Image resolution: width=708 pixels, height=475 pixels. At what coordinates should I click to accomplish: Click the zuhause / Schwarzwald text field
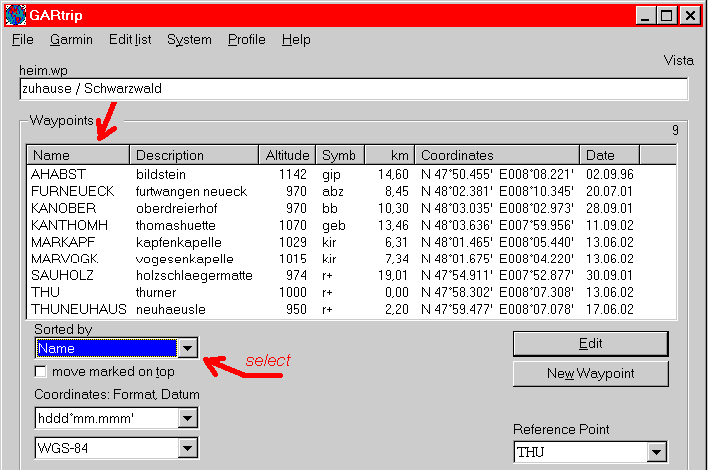pyautogui.click(x=353, y=89)
